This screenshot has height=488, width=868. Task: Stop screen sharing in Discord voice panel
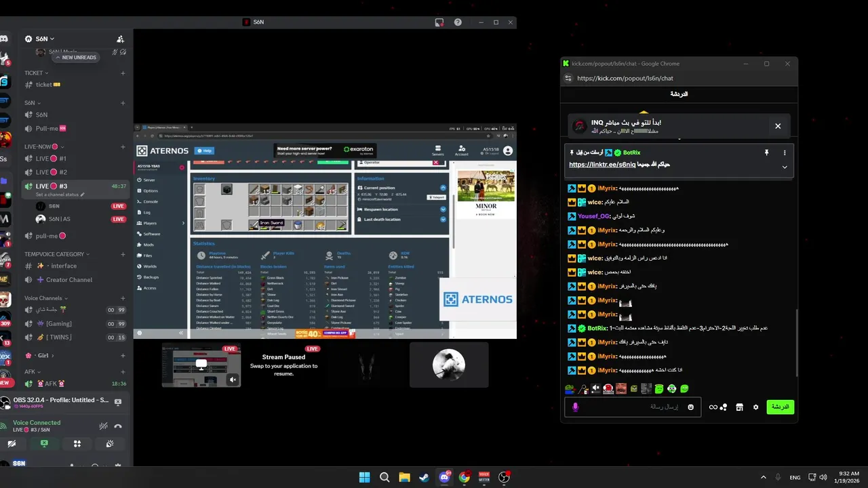[x=44, y=443]
